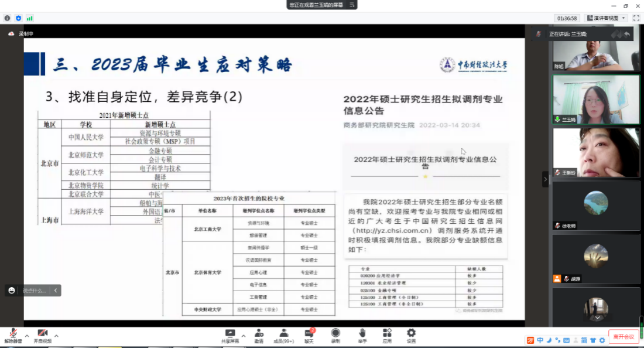The image size is (644, 348).
Task: Select 兰玉娟 speaker video tile
Action: [596, 100]
